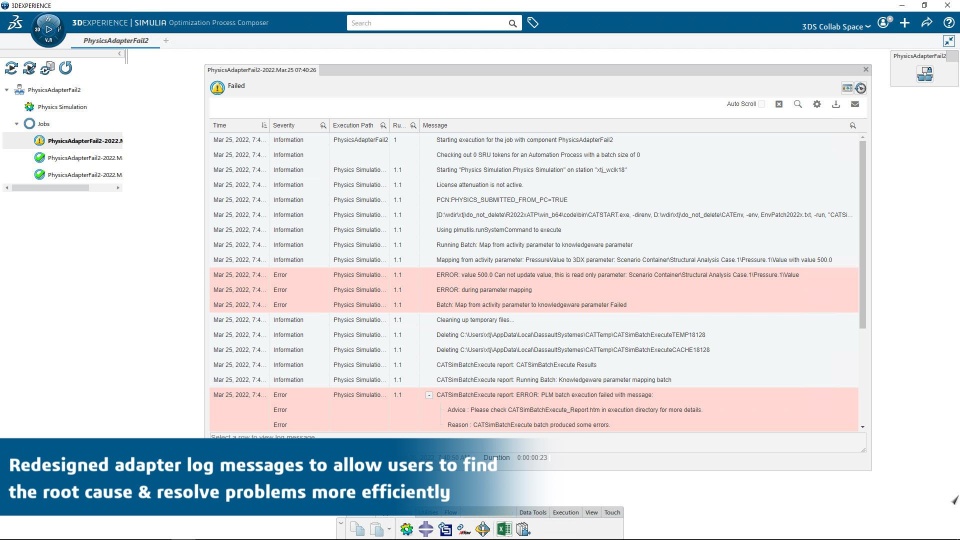This screenshot has height=540, width=960.
Task: Click the job history clock icon
Action: [861, 88]
